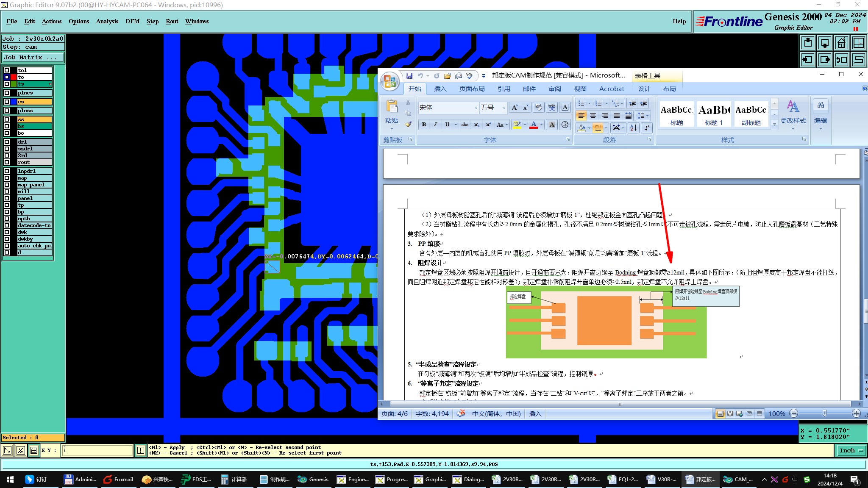This screenshot has width=868, height=488.
Task: Open the 宋体 font name dropdown
Action: [476, 108]
